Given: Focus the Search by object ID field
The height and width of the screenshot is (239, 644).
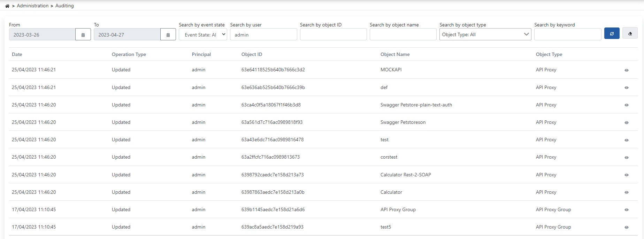Looking at the screenshot, I should [333, 34].
